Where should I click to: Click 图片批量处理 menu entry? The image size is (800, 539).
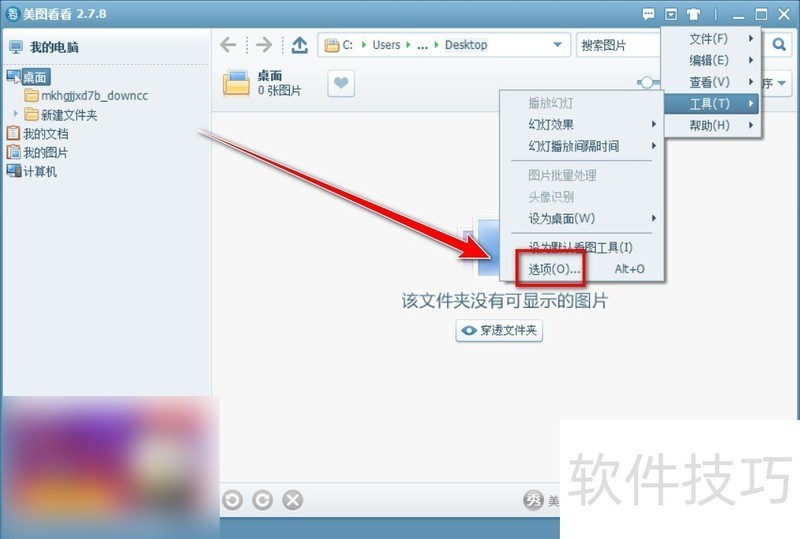(582, 175)
